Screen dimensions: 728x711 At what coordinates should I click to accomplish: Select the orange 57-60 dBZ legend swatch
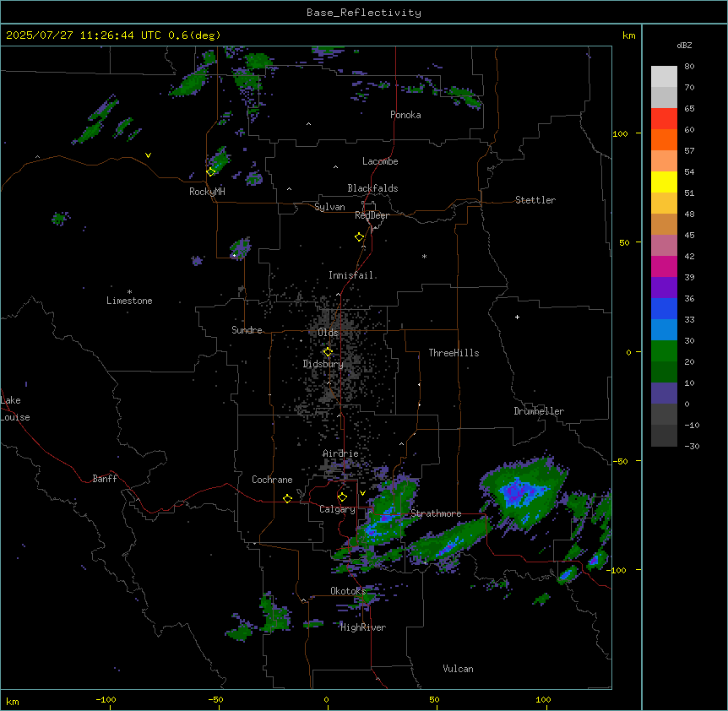pyautogui.click(x=664, y=139)
